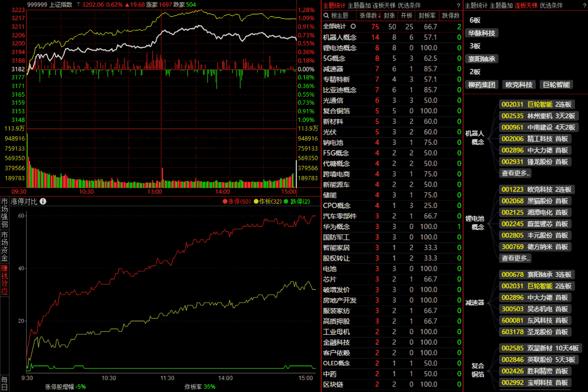Sort by 开板 column header
Viewport: 588px width, 392px height.
(406, 15)
